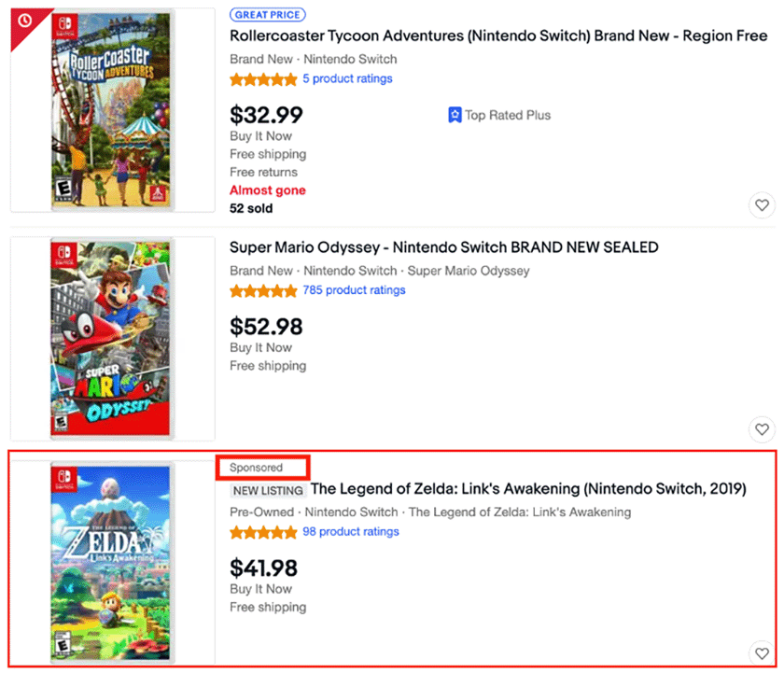Open Super Mario Odyssey listing title
This screenshot has height=673, width=784.
click(x=444, y=247)
